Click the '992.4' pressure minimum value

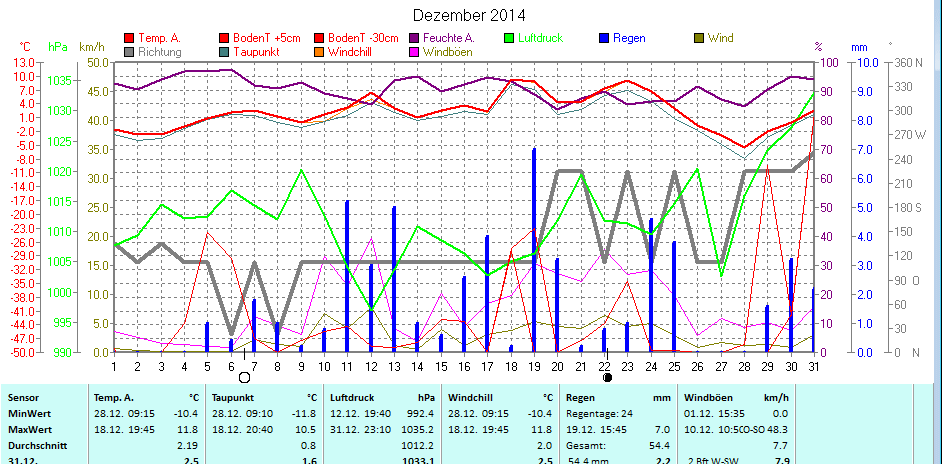(422, 414)
